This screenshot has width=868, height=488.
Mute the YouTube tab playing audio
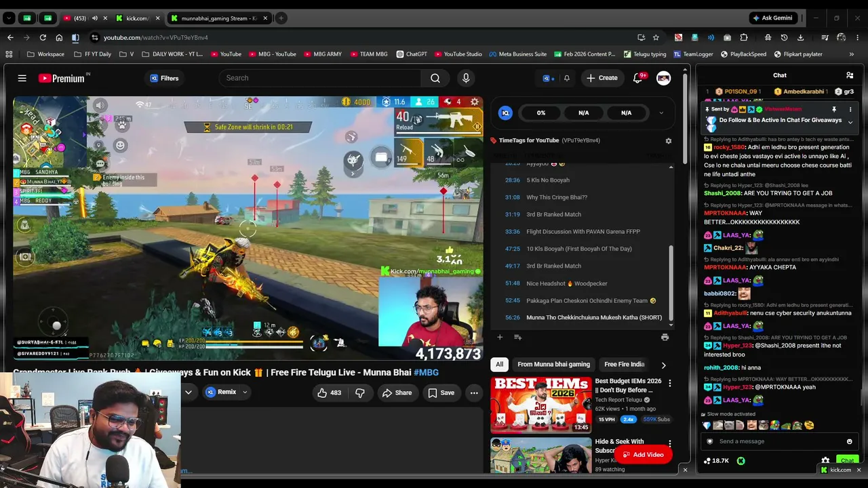pyautogui.click(x=94, y=18)
